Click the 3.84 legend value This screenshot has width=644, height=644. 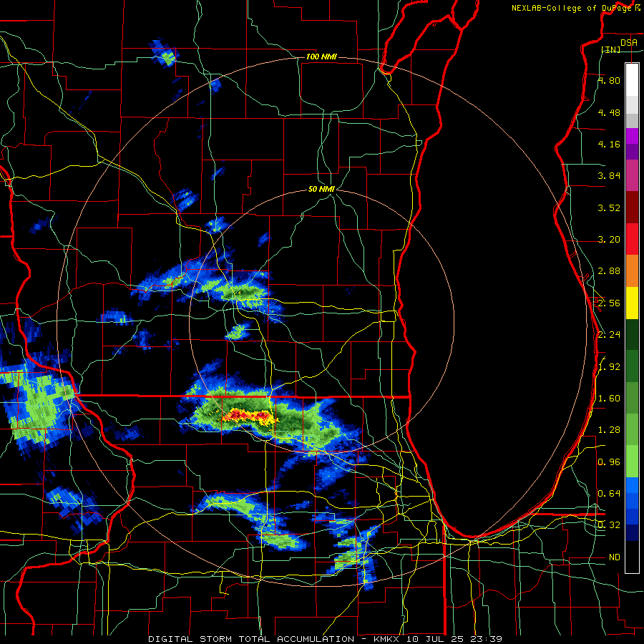coord(609,176)
